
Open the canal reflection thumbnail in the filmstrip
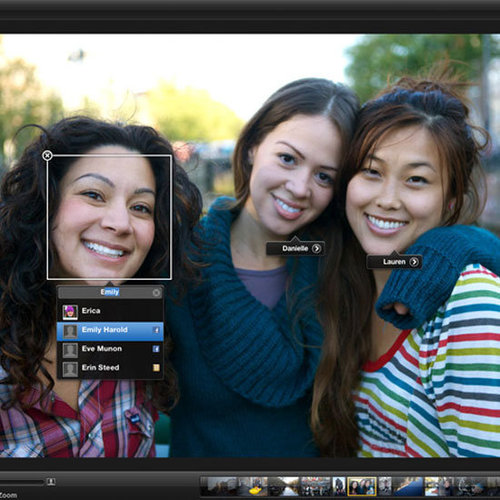pos(284,486)
